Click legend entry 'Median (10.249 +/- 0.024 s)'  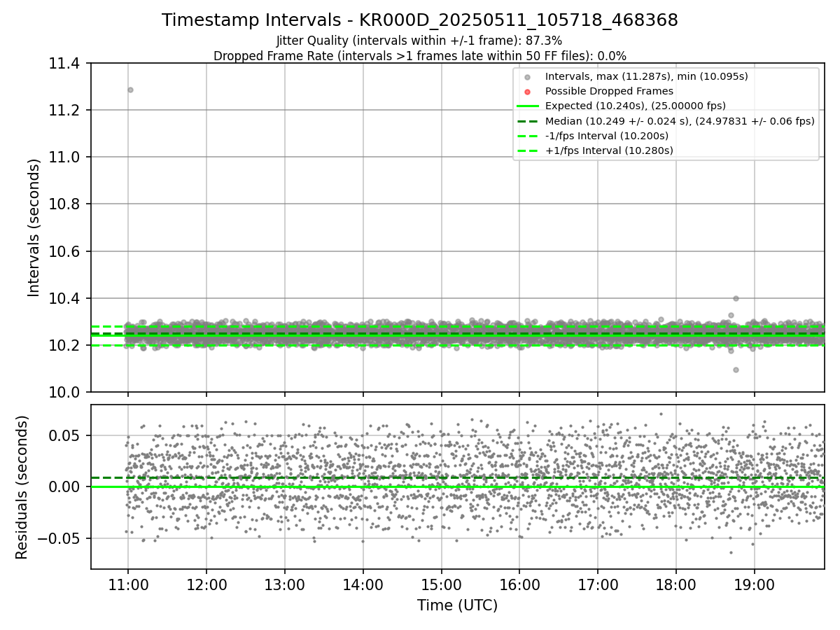680,121
